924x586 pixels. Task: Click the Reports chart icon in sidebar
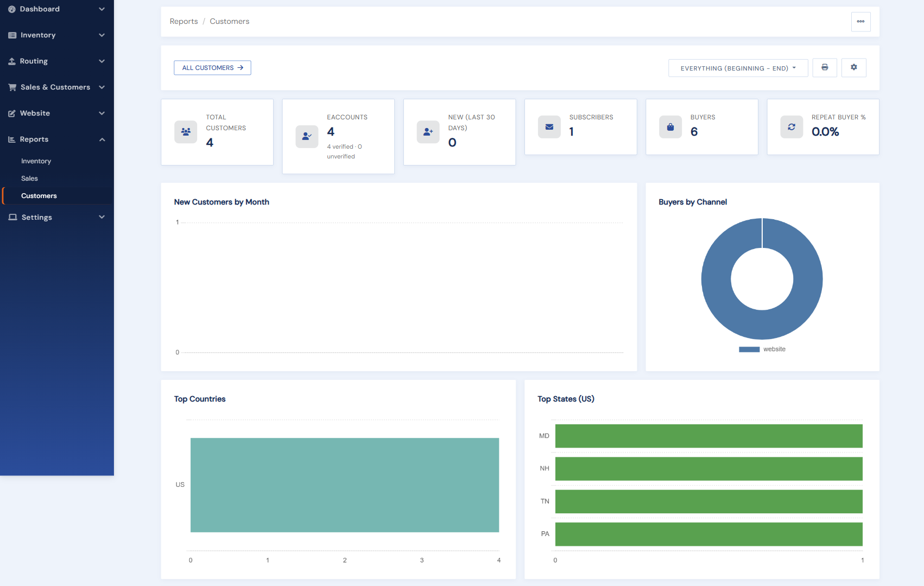coord(12,139)
